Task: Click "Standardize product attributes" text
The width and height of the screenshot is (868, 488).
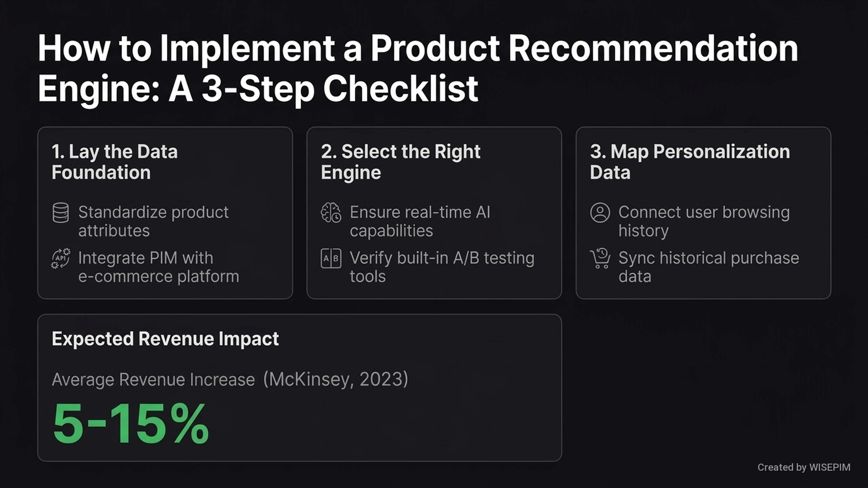Action: pos(153,221)
